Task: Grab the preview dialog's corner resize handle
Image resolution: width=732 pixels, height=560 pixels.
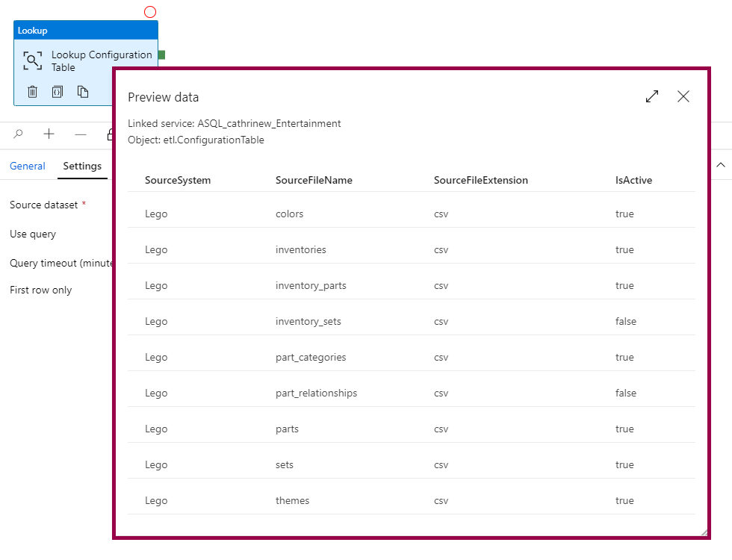Action: click(x=704, y=532)
